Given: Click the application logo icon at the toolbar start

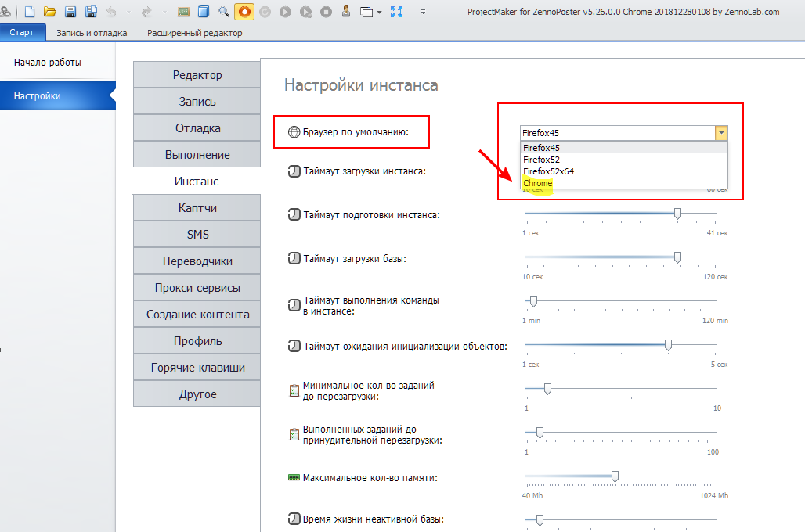Looking at the screenshot, I should [x=5, y=11].
